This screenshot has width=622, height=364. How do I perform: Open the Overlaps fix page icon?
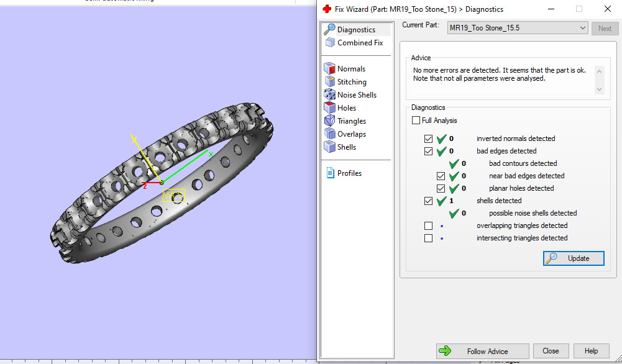330,134
